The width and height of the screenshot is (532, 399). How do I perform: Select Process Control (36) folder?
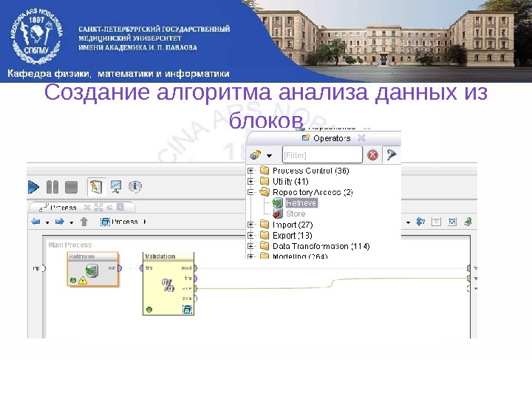[x=310, y=171]
